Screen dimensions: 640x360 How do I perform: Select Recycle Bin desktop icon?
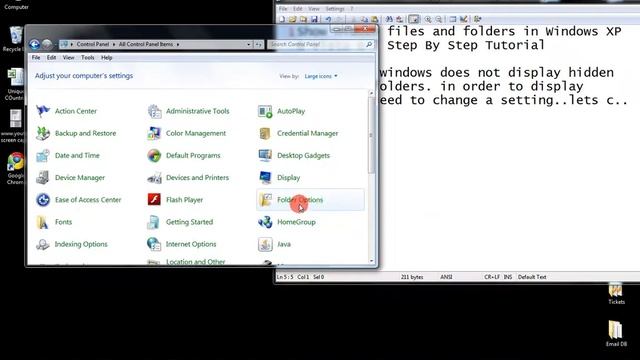pos(15,40)
